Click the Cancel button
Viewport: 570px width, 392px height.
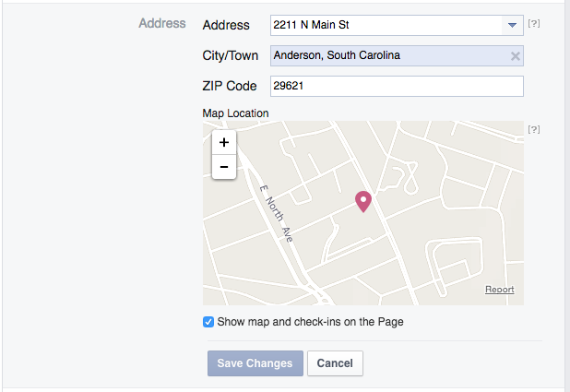[335, 363]
